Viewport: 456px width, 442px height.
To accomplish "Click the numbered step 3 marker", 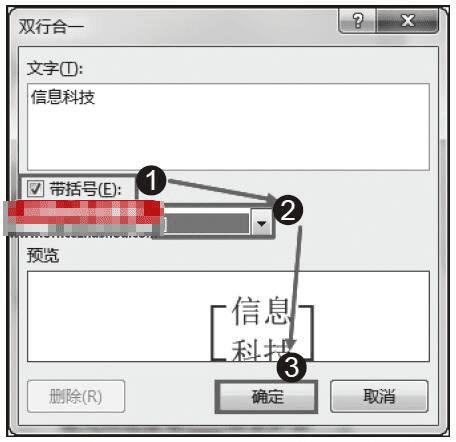I will 291,367.
